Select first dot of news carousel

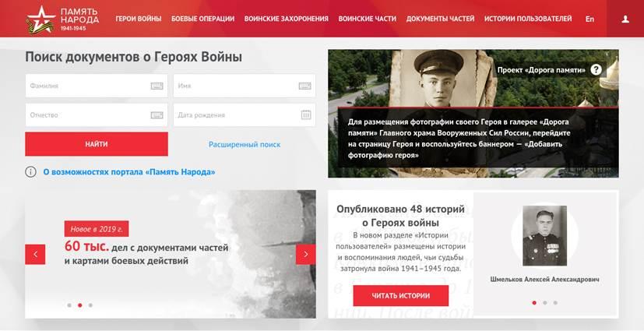[69, 305]
